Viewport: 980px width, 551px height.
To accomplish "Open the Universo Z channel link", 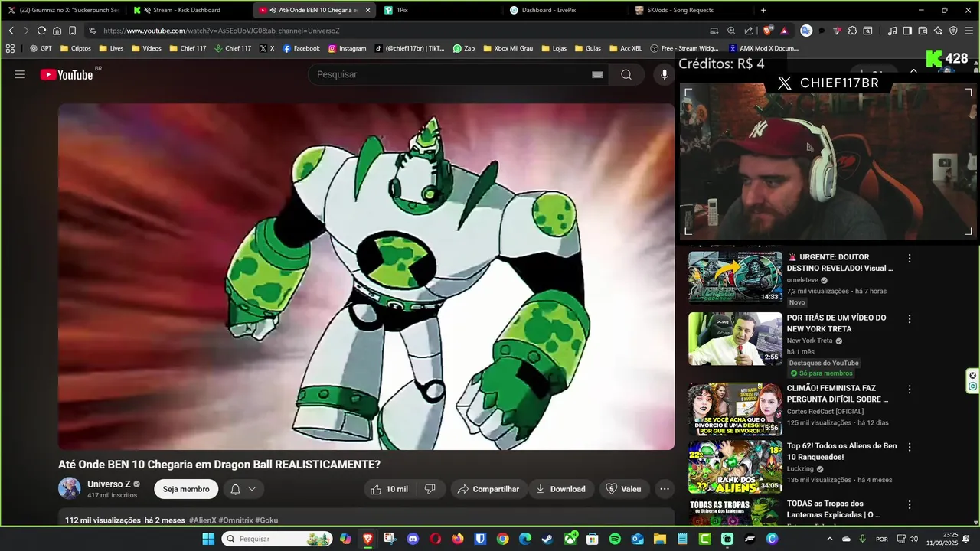I will point(109,484).
